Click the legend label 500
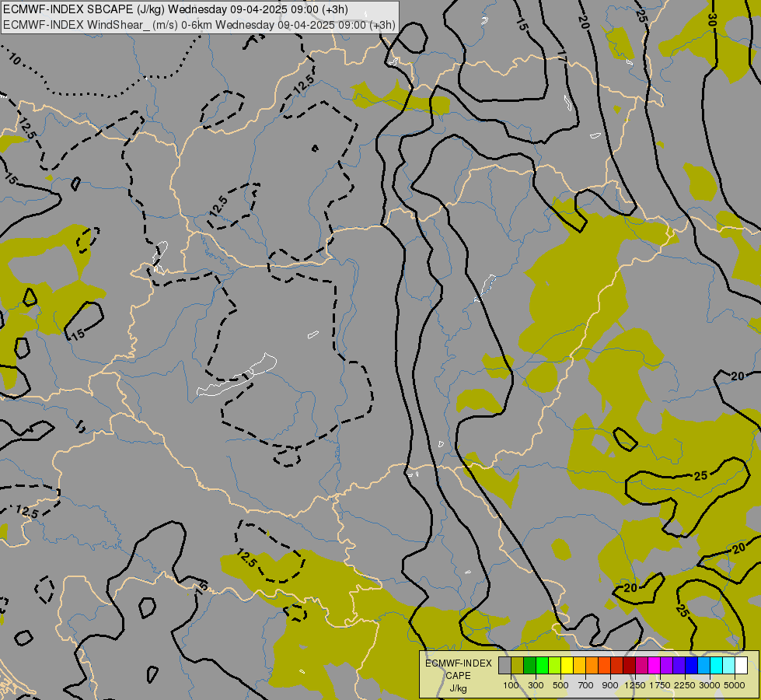This screenshot has height=700, width=761. coord(560,685)
